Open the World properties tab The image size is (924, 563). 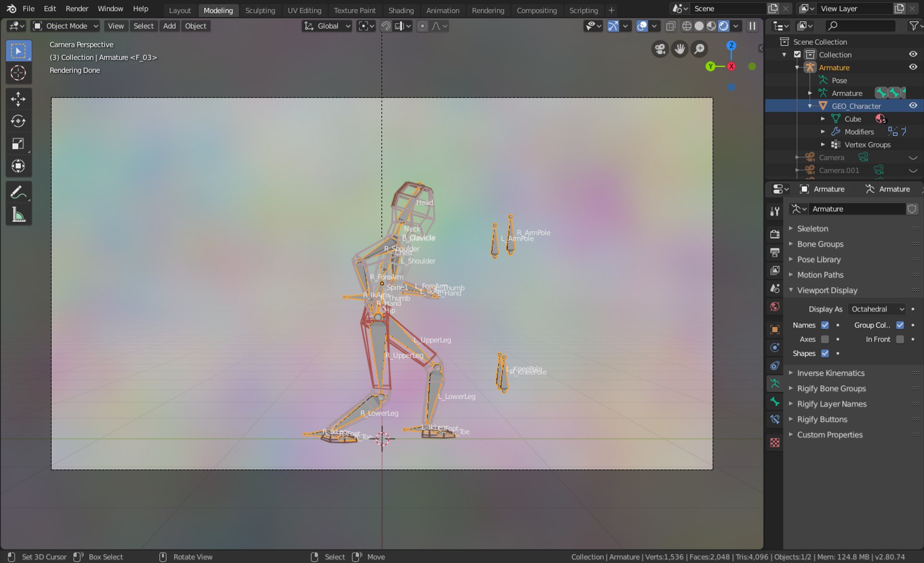pyautogui.click(x=775, y=307)
